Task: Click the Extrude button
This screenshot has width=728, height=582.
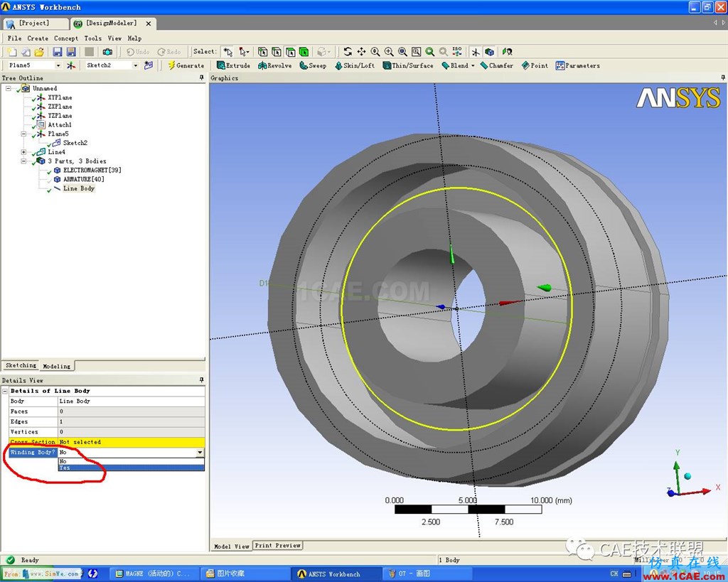Action: (233, 65)
